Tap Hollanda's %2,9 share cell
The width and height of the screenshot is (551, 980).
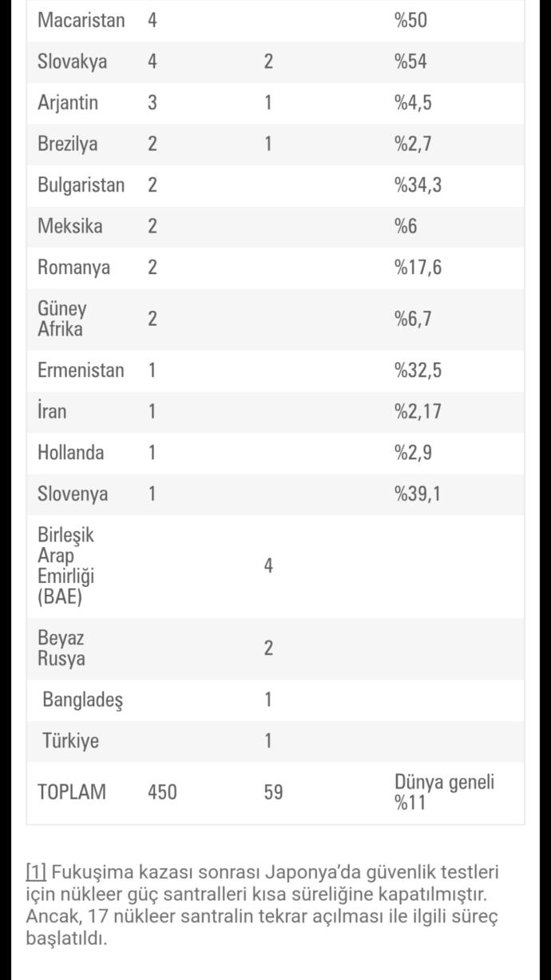click(413, 453)
